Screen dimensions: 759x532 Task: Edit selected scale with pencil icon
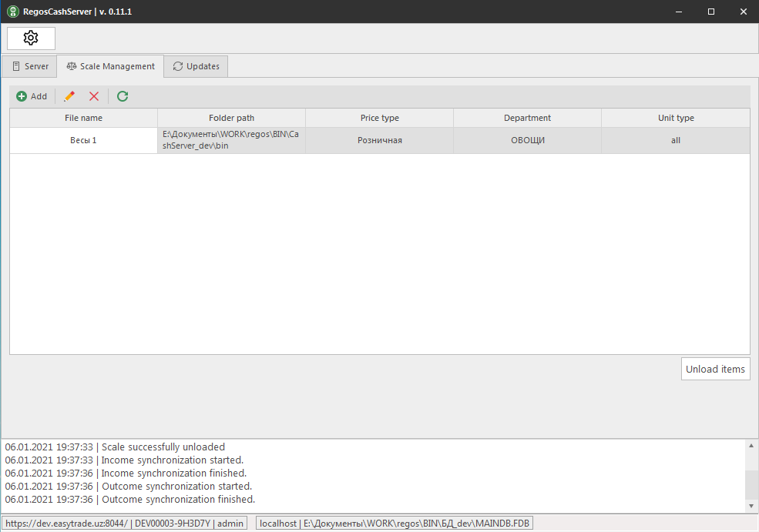point(69,96)
